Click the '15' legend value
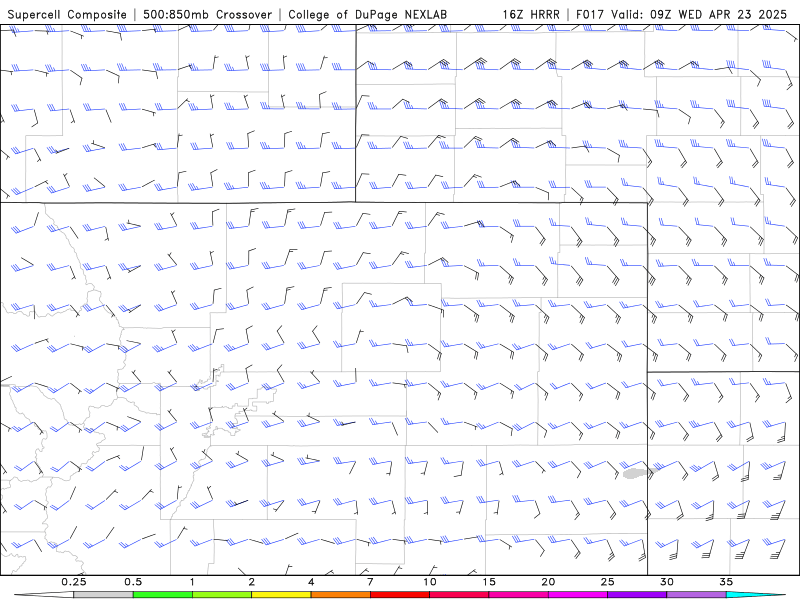Image resolution: width=800 pixels, height=600 pixels. [x=489, y=582]
